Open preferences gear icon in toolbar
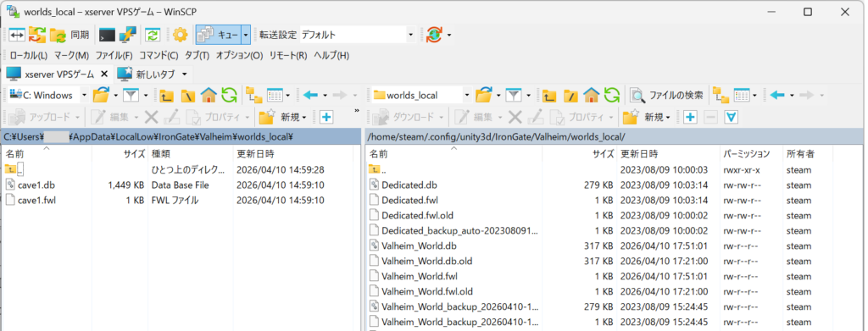868x331 pixels. pyautogui.click(x=180, y=35)
